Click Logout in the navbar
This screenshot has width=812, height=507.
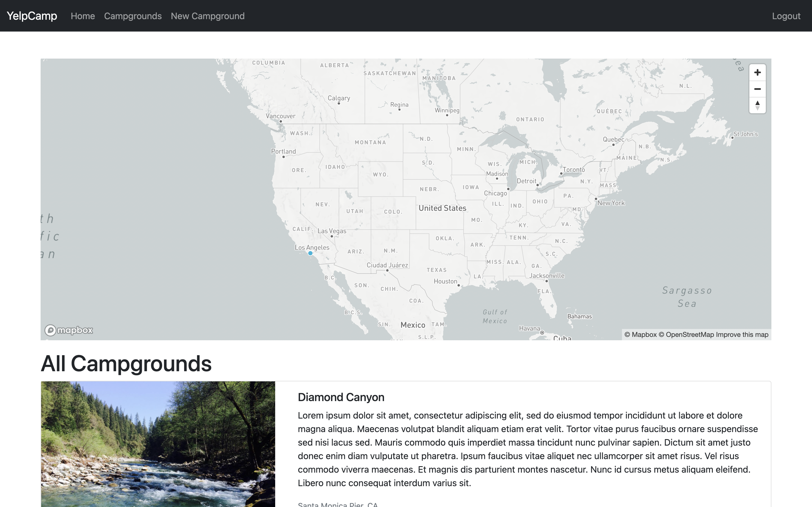pos(786,16)
